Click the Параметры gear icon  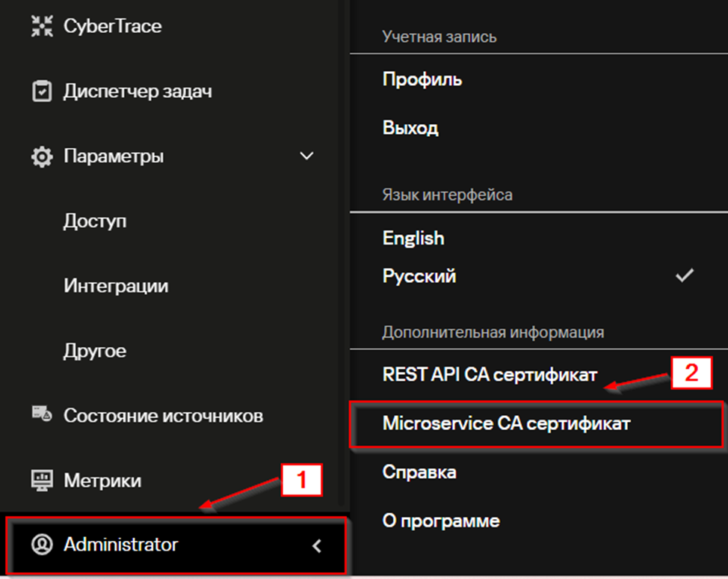[x=42, y=157]
